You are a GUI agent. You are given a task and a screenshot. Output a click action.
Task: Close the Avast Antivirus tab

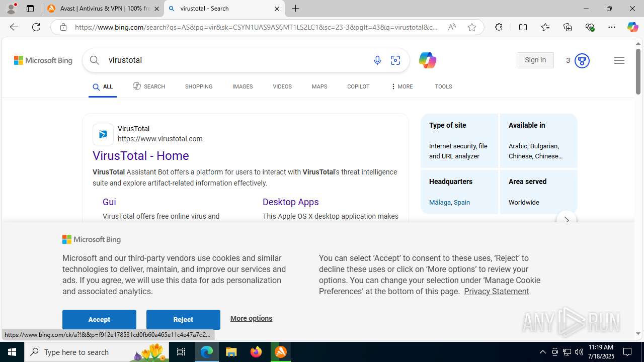[x=156, y=9]
